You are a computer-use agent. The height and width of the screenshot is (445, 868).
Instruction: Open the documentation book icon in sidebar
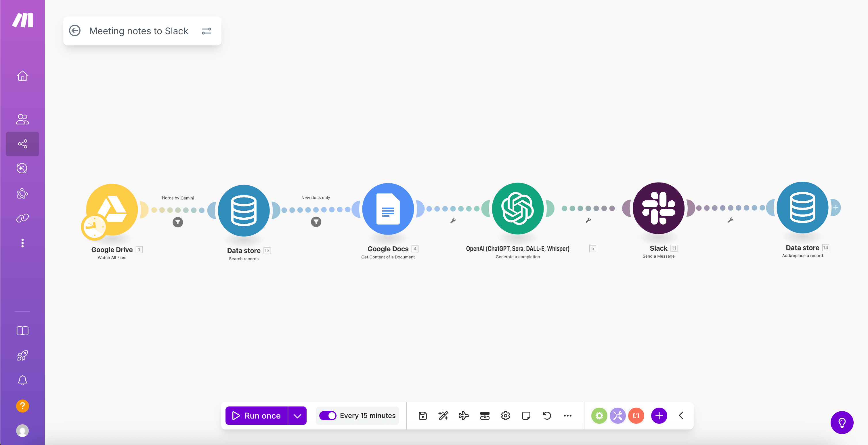[22, 331]
